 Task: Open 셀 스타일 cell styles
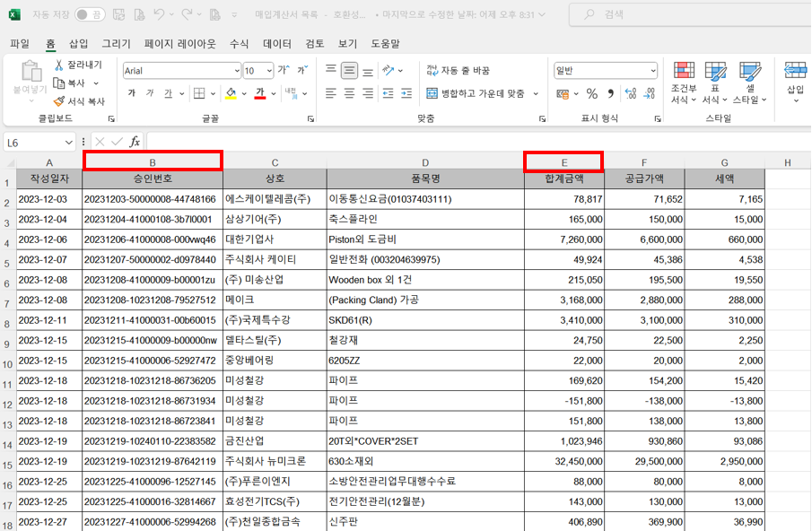(x=750, y=83)
